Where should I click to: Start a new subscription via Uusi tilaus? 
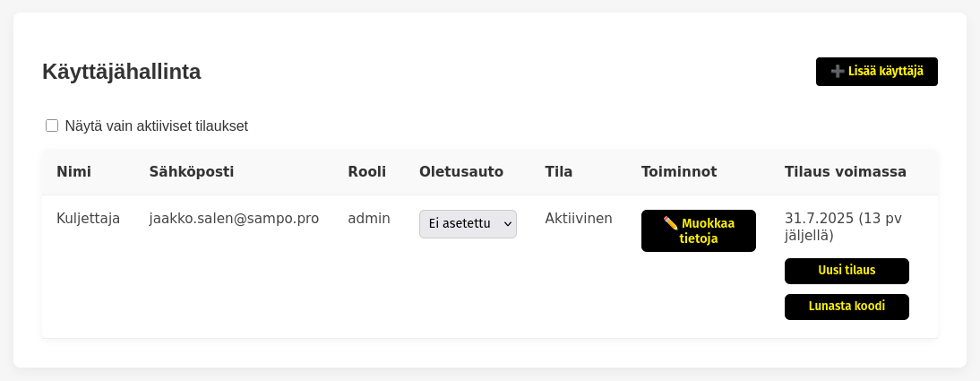coord(847,271)
